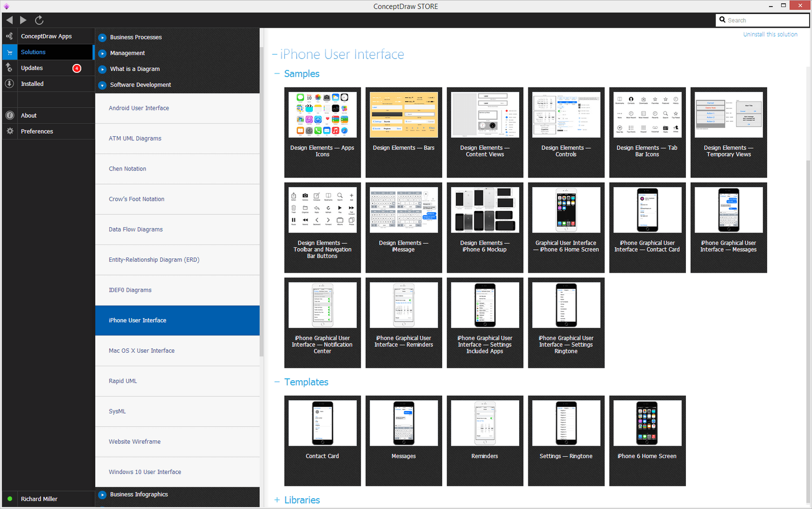Click the ConceptDraw Apps sidebar icon
The image size is (812, 509).
coord(9,36)
